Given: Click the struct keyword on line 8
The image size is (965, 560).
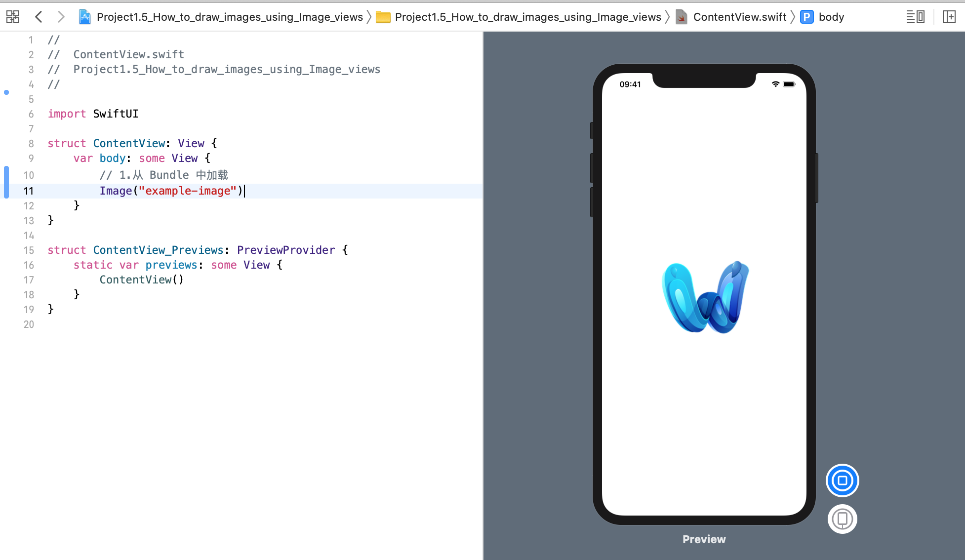Looking at the screenshot, I should [x=67, y=143].
